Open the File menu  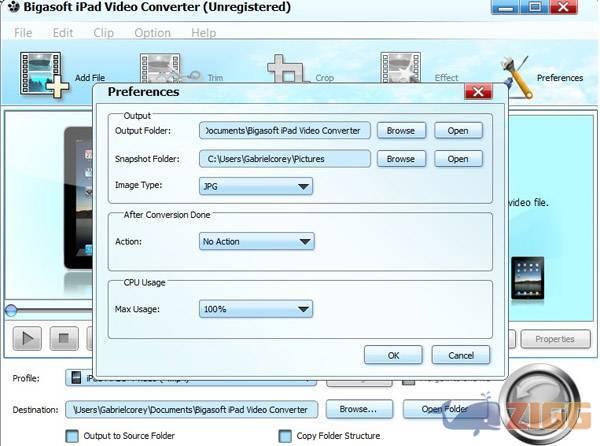pyautogui.click(x=23, y=33)
